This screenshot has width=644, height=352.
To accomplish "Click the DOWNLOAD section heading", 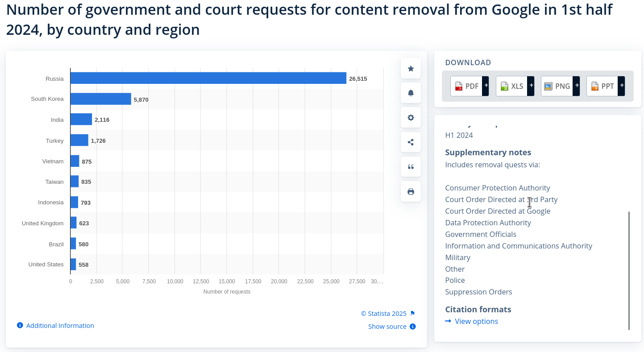I will click(468, 62).
